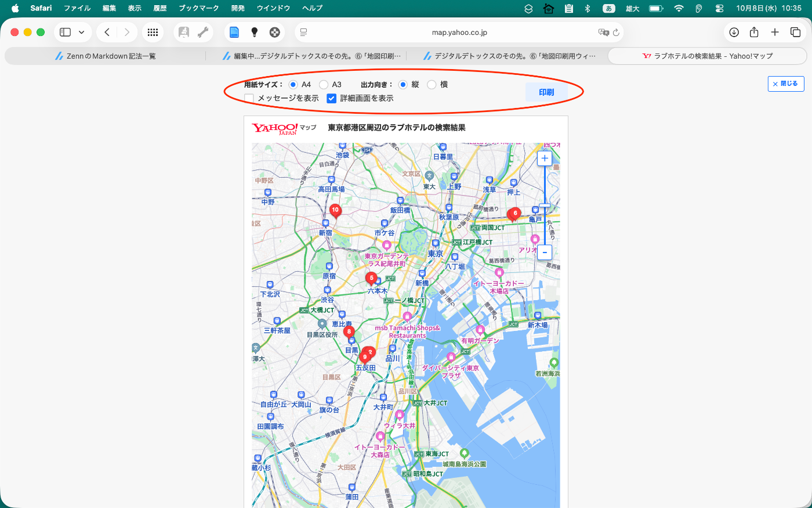Click the round dotted extension icon
The height and width of the screenshot is (508, 812).
point(275,33)
